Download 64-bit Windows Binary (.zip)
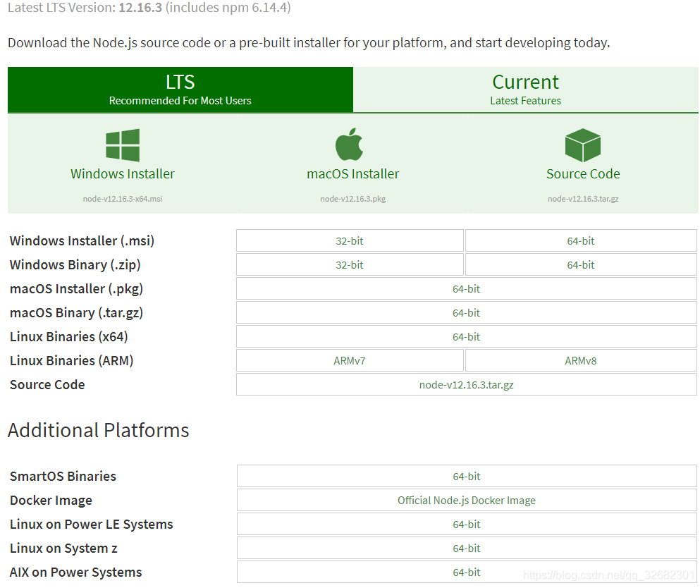The image size is (700, 588). point(581,265)
